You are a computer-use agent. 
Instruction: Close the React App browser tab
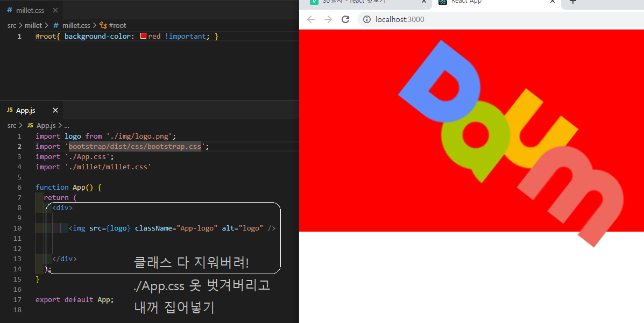coord(553,2)
